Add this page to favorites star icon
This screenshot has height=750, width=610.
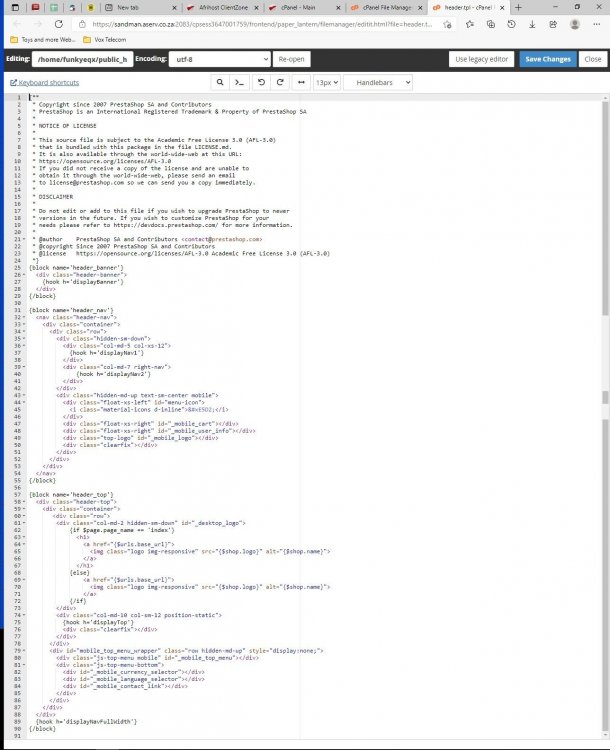pyautogui.click(x=447, y=24)
